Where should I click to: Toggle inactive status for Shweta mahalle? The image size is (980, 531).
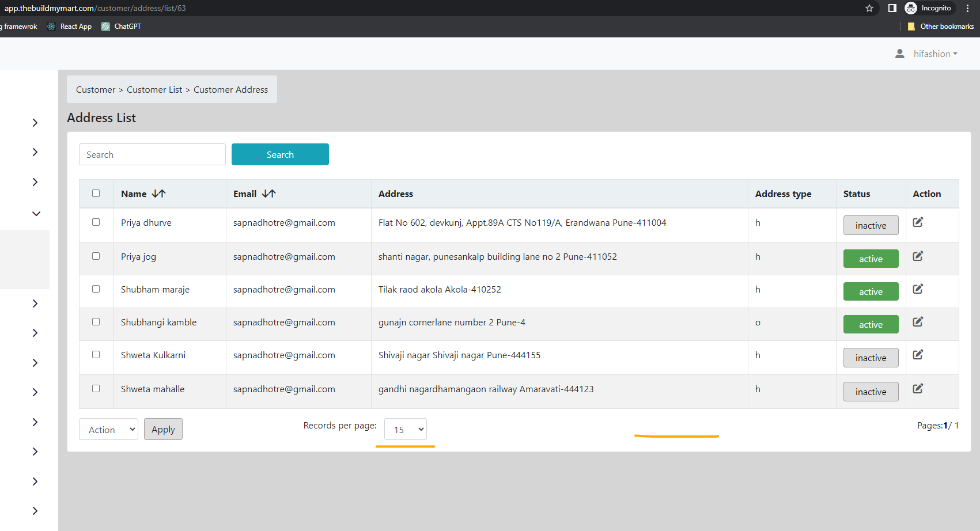(871, 392)
